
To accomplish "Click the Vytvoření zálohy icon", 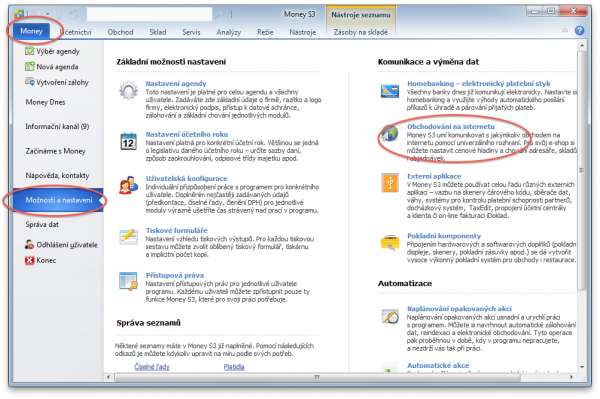I will point(29,82).
